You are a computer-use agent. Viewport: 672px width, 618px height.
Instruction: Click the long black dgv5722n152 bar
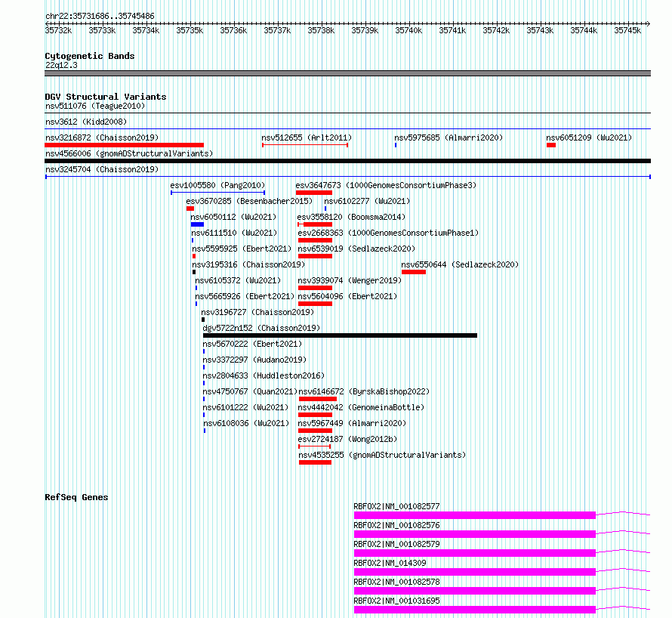tap(340, 335)
